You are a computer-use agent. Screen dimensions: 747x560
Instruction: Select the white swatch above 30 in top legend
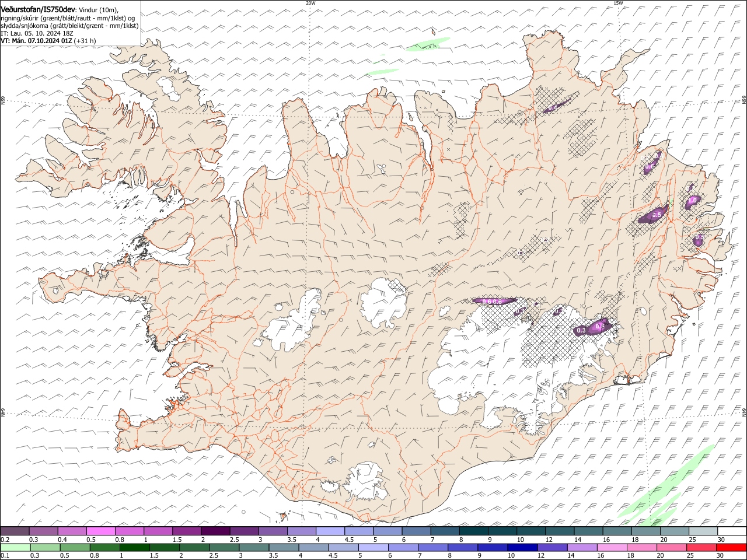(732, 531)
